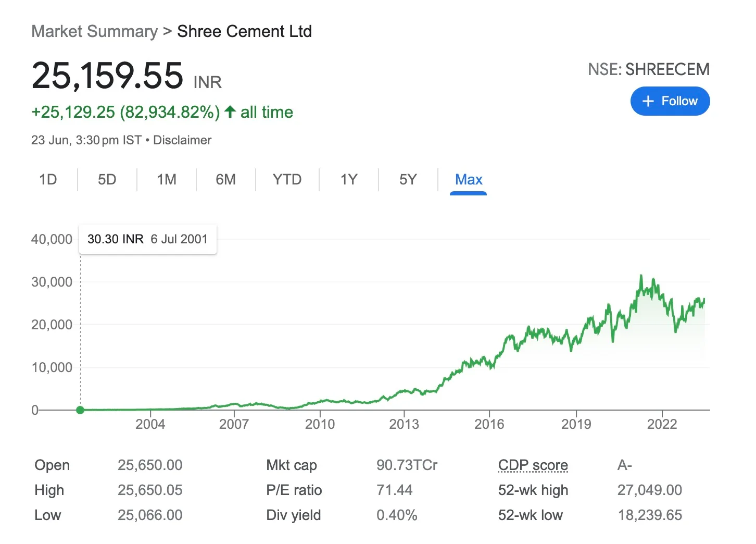Viewport: 756px width, 544px height.
Task: Click the 2010 x-axis label
Action: coord(320,424)
